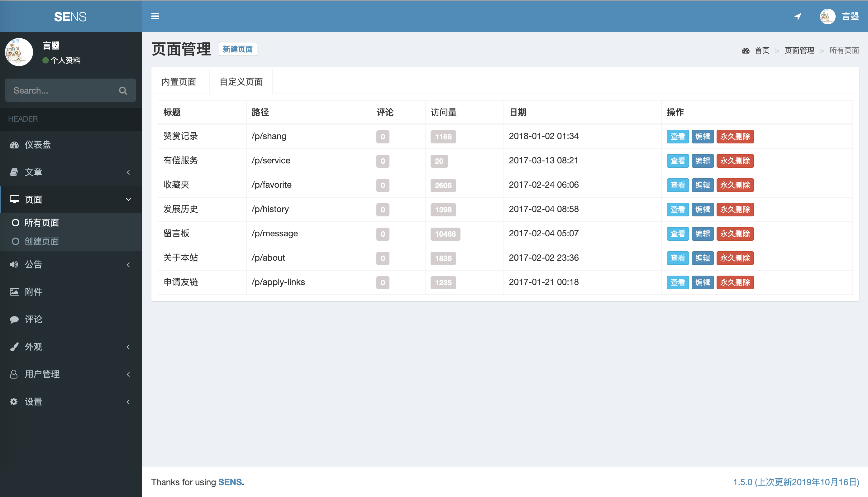Click the 新建页面 button
This screenshot has width=868, height=497.
tap(238, 49)
